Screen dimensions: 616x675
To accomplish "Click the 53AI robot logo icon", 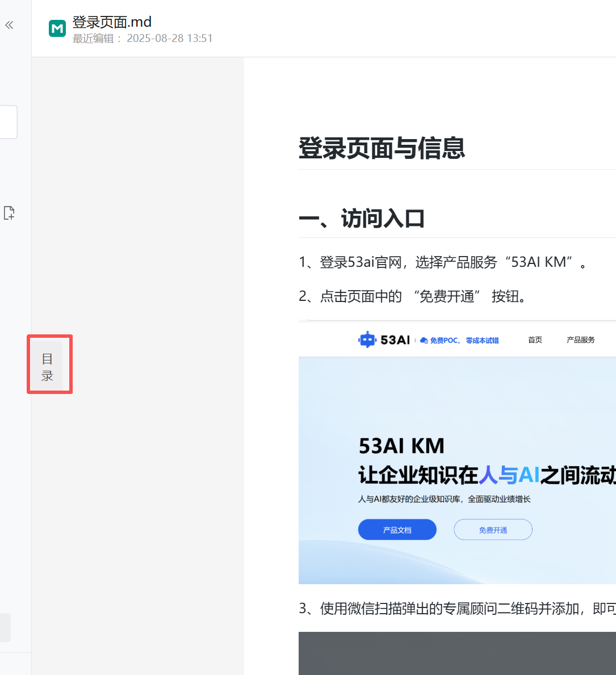I will (x=367, y=339).
